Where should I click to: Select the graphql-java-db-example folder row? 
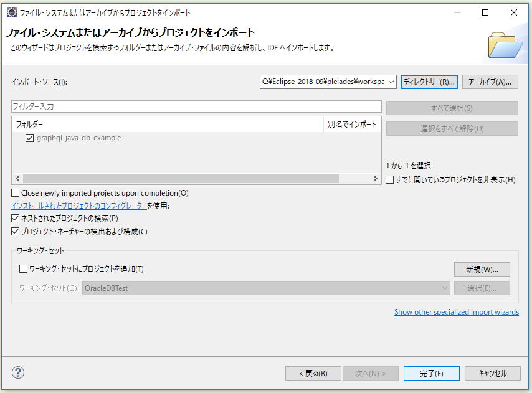[x=196, y=138]
